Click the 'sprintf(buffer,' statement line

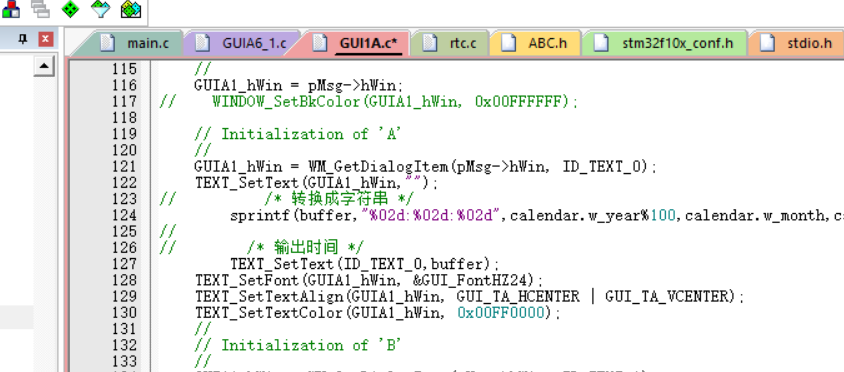click(537, 215)
